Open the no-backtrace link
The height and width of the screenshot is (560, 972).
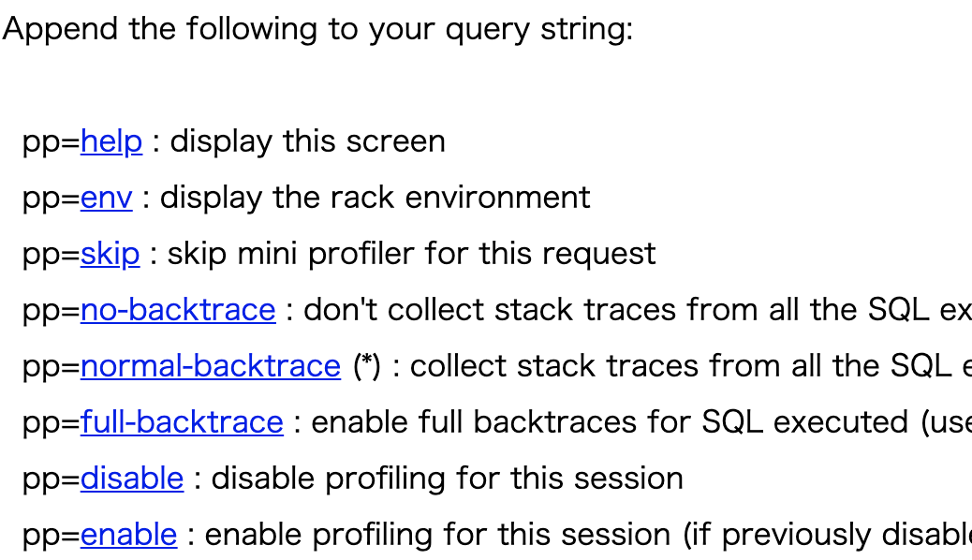(x=178, y=310)
